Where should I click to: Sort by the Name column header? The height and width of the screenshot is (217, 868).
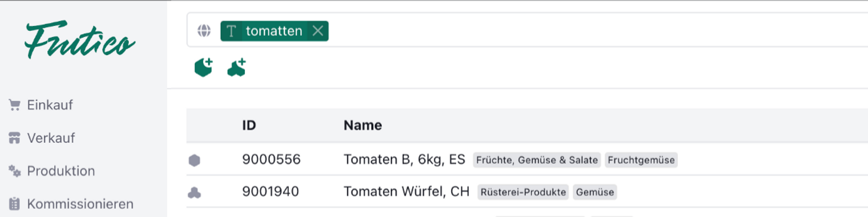pos(362,125)
